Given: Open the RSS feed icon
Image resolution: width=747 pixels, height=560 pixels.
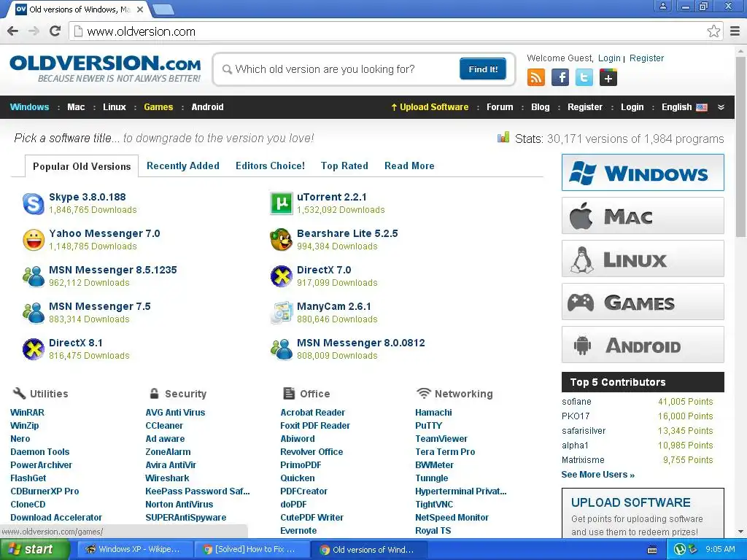Looking at the screenshot, I should 536,77.
